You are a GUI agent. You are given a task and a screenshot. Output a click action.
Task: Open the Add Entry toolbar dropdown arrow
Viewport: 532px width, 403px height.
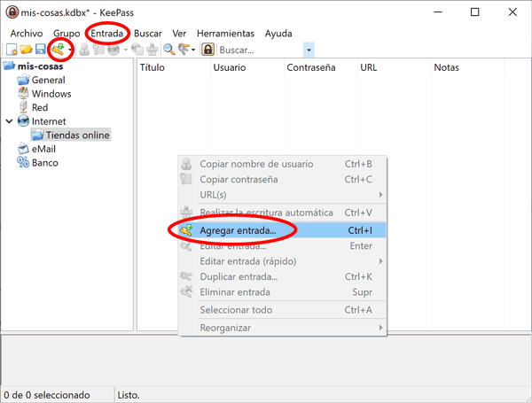70,50
